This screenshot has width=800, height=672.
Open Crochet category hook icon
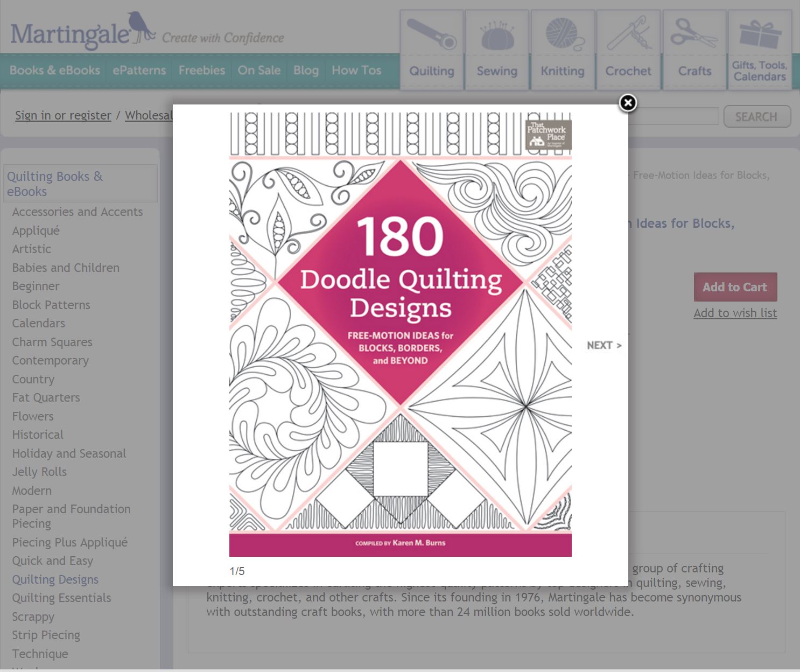628,34
